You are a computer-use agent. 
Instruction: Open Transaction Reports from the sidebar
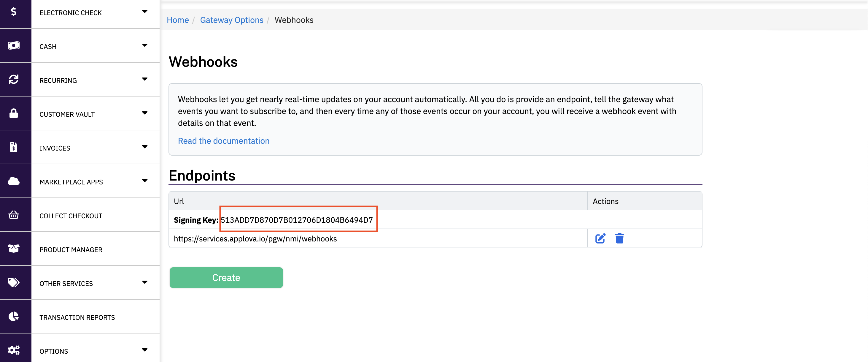coord(77,317)
